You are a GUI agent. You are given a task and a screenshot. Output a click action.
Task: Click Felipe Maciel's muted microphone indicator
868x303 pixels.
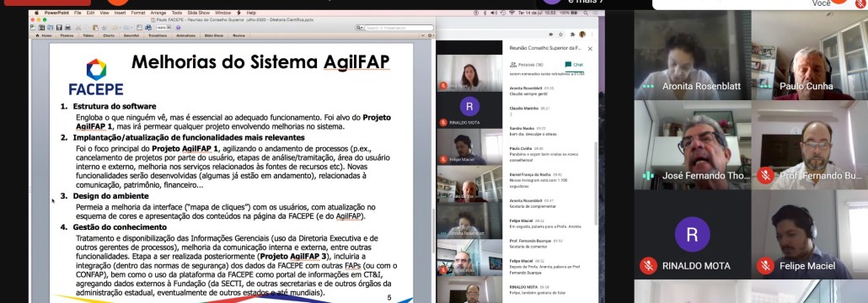[x=765, y=265]
